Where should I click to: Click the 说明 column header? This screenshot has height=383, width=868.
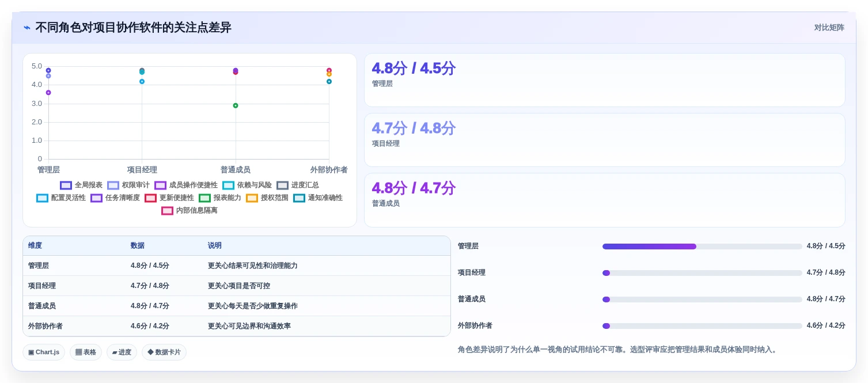pyautogui.click(x=215, y=246)
